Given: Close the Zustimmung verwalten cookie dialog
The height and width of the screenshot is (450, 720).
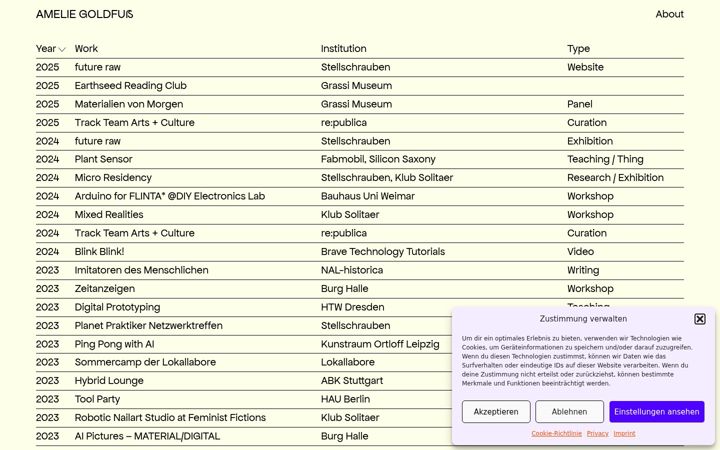Looking at the screenshot, I should click(699, 319).
